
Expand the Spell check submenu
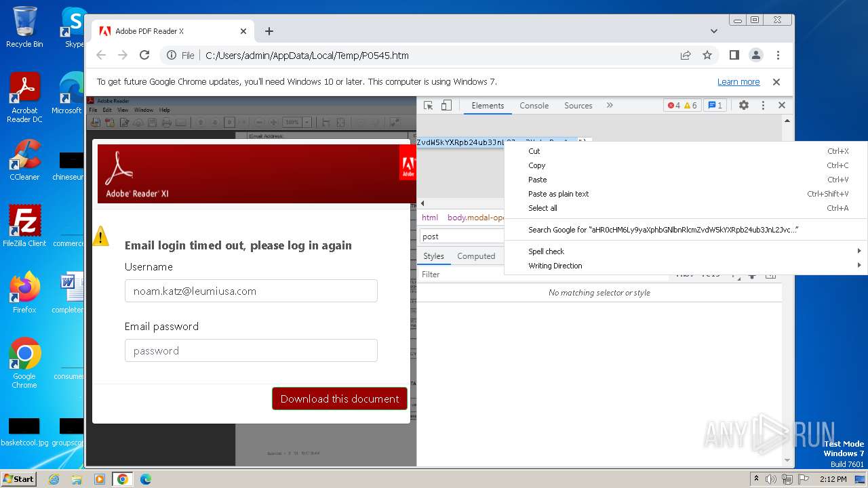[686, 251]
